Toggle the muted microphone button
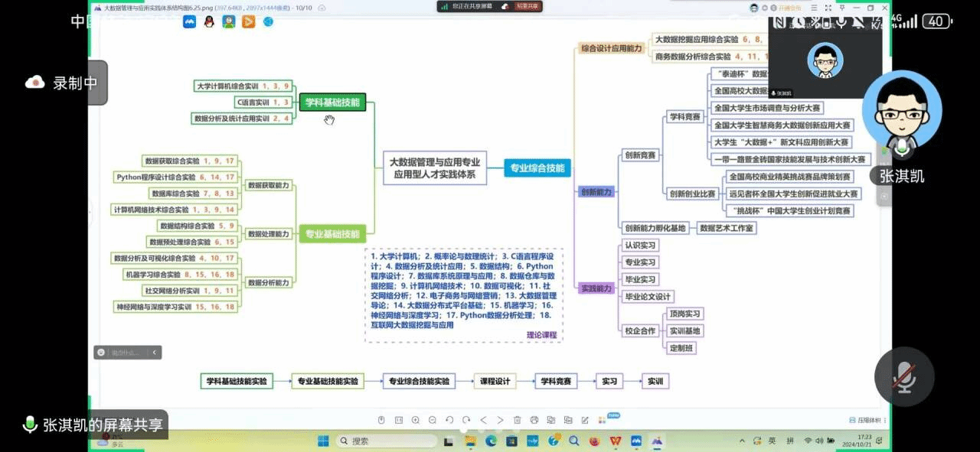The height and width of the screenshot is (452, 980). 904,376
